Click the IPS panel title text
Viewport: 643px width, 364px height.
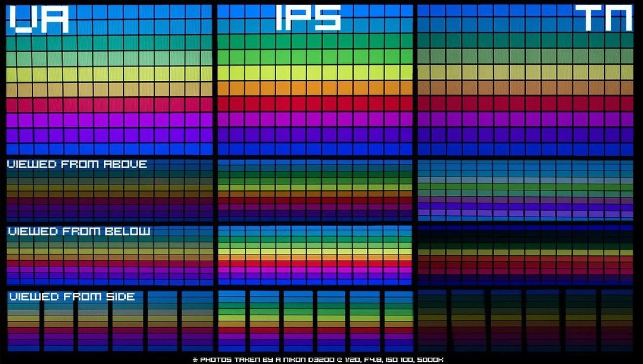tap(308, 18)
